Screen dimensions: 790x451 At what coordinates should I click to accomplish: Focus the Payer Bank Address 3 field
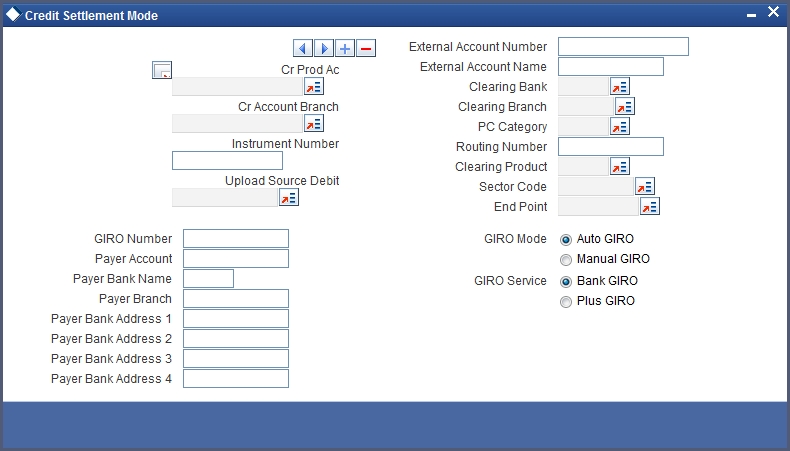pyautogui.click(x=236, y=358)
